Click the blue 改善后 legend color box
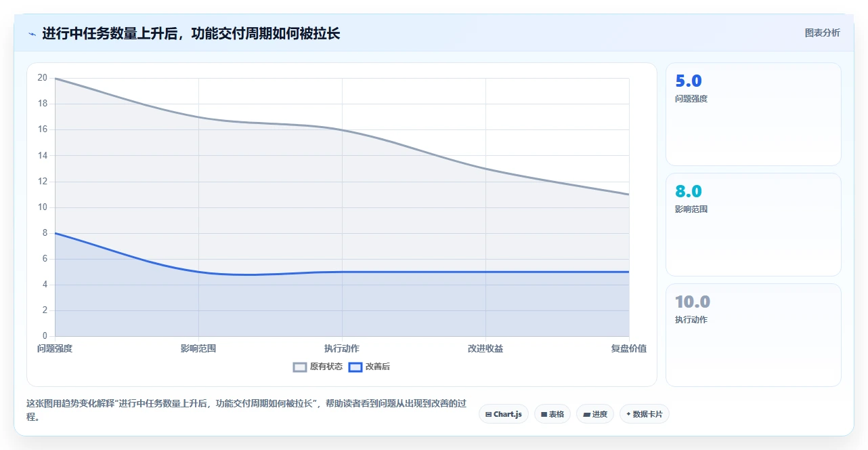This screenshot has width=868, height=450. click(355, 367)
